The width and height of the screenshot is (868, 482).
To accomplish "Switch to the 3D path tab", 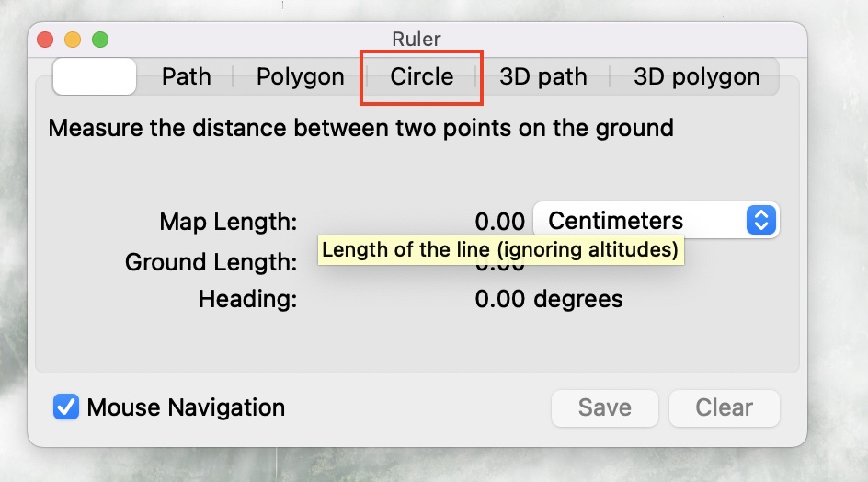I will point(543,76).
